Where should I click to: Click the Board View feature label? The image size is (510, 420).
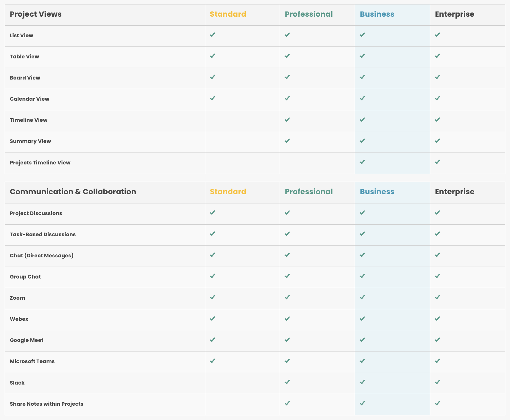point(25,78)
